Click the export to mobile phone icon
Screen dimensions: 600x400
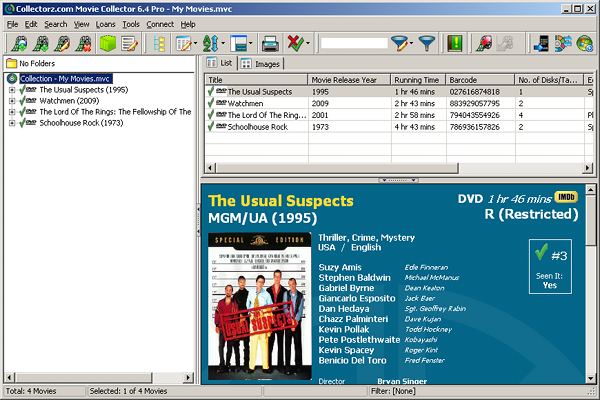coord(541,44)
